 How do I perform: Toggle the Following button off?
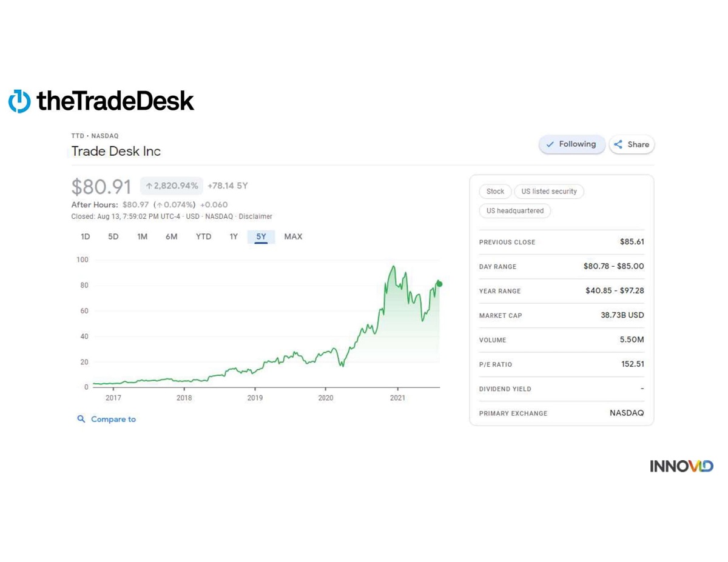click(571, 144)
